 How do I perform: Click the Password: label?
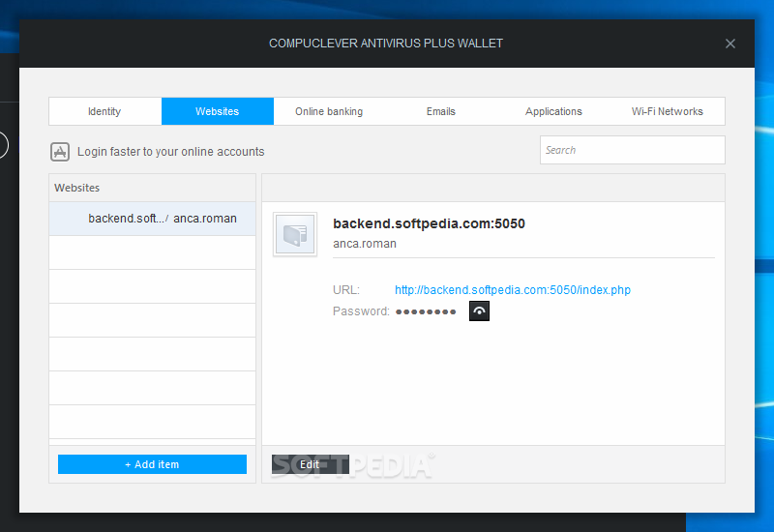click(x=361, y=311)
